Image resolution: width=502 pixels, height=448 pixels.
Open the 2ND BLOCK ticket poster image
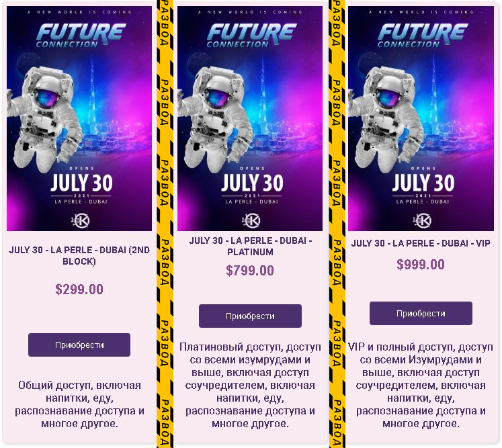click(79, 118)
